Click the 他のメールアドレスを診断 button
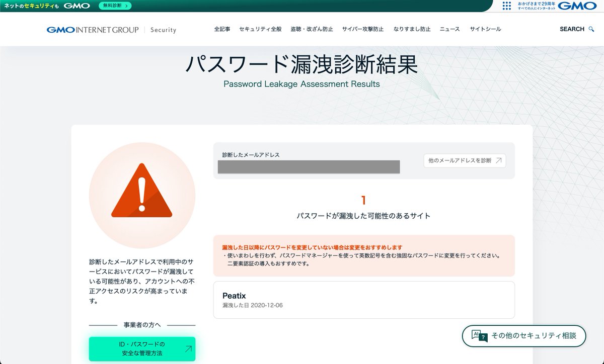The width and height of the screenshot is (604, 364). [465, 160]
